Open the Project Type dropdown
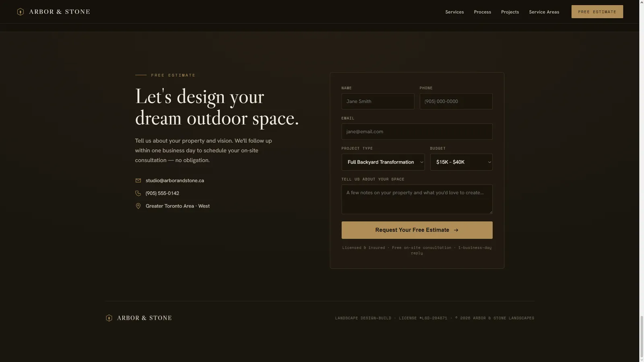The height and width of the screenshot is (362, 644). [383, 162]
